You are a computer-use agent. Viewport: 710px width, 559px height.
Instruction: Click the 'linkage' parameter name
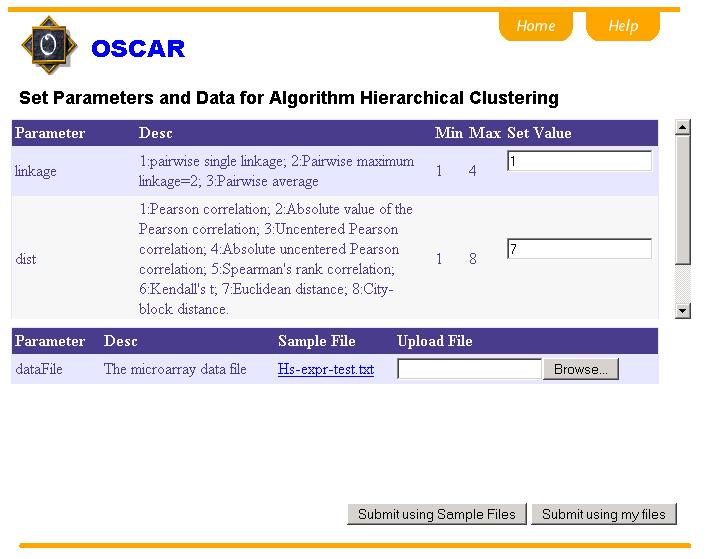pos(36,171)
